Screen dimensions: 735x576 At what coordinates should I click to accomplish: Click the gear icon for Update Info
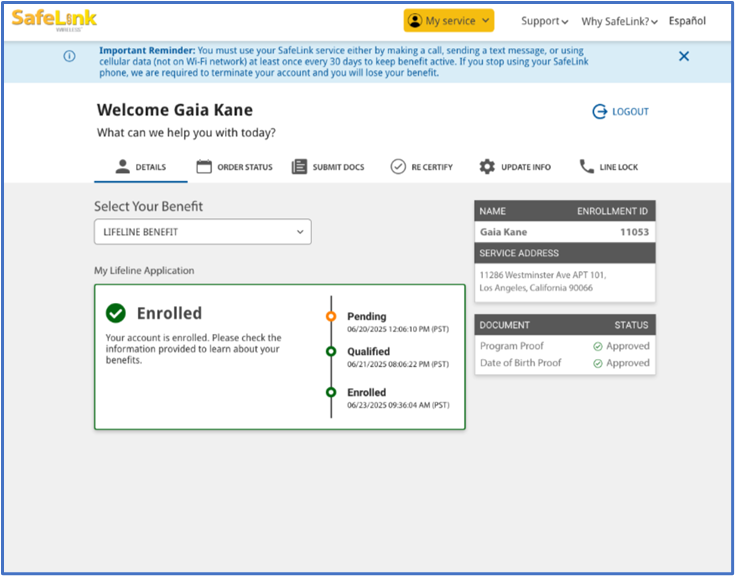tap(487, 167)
